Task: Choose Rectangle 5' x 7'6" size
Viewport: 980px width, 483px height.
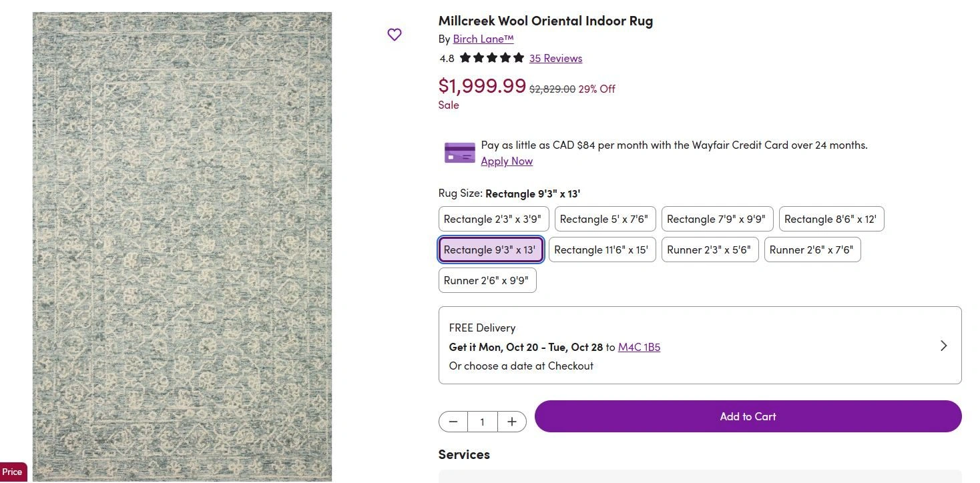Action: click(x=603, y=219)
